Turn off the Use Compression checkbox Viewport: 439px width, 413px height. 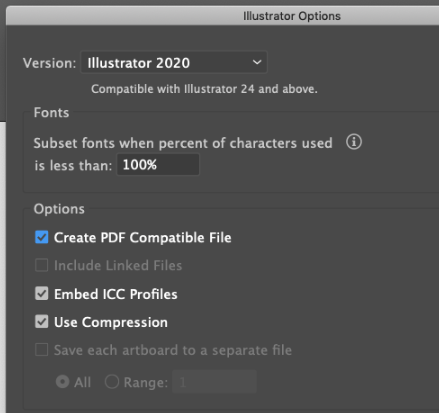tap(42, 322)
